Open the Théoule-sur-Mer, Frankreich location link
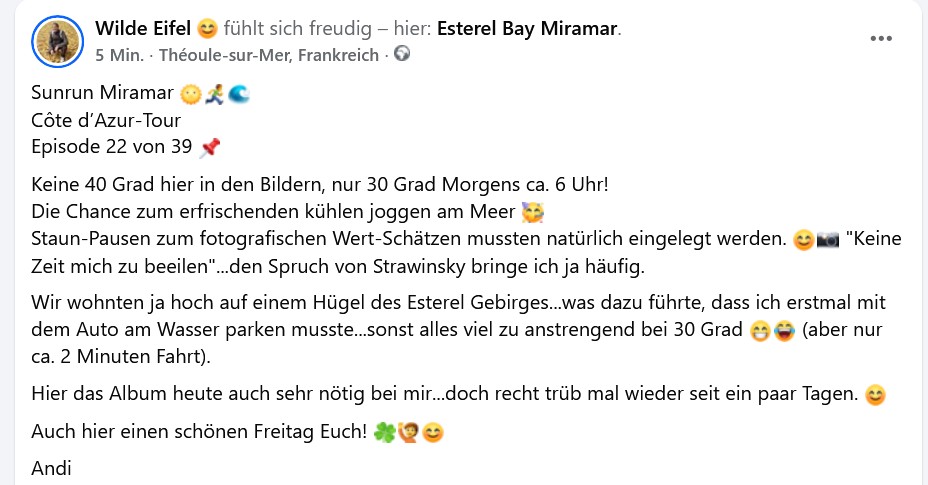The width and height of the screenshot is (928, 485). 268,54
